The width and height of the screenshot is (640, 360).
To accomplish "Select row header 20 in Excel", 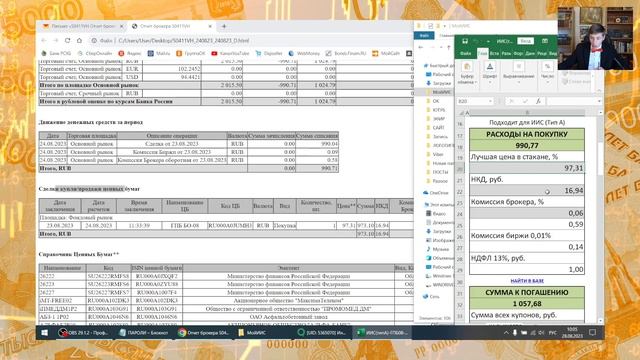I will click(460, 169).
